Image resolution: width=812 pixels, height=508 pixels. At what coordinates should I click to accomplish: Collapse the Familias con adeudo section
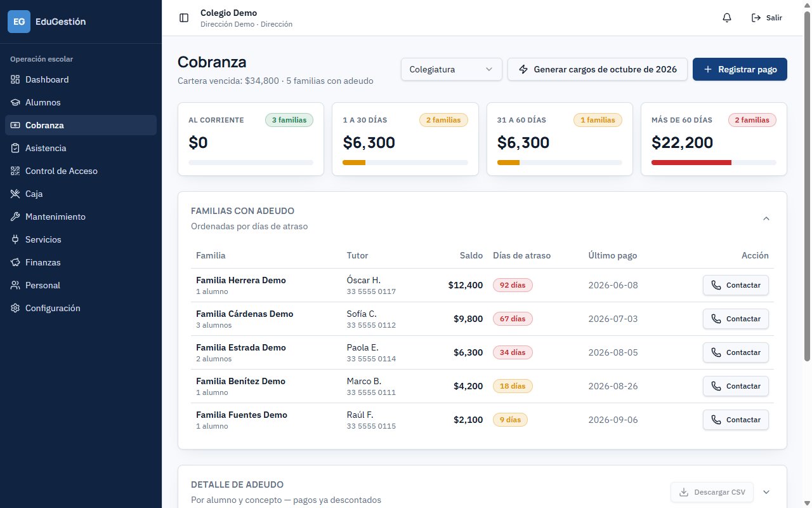click(766, 218)
